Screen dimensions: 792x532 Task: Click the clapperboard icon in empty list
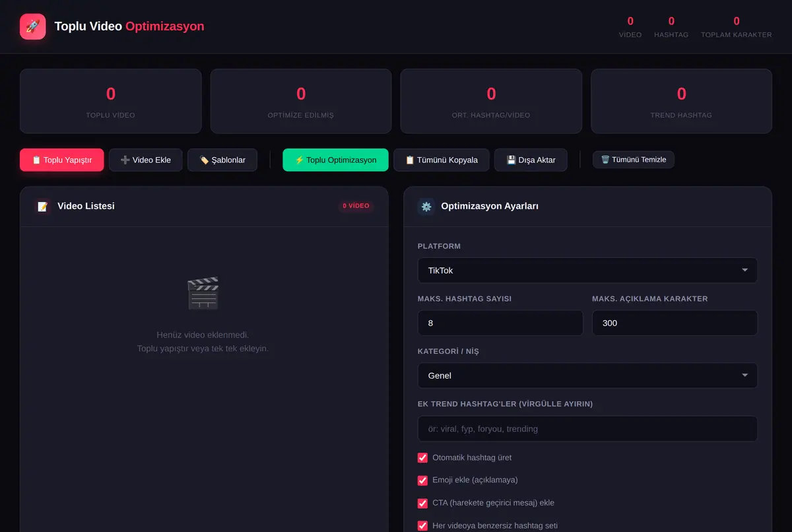pos(203,293)
